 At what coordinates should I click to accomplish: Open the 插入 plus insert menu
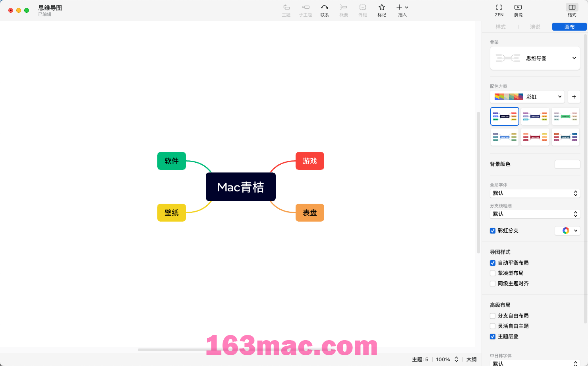(402, 10)
